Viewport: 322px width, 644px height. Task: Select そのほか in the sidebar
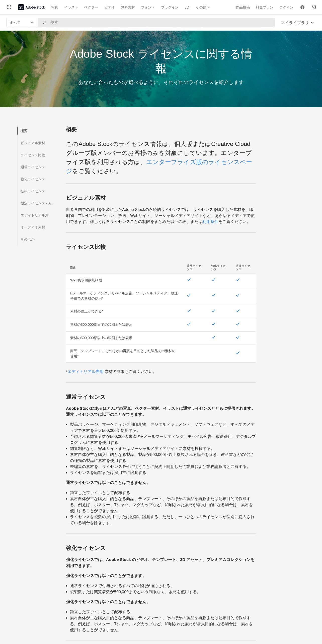(28, 239)
